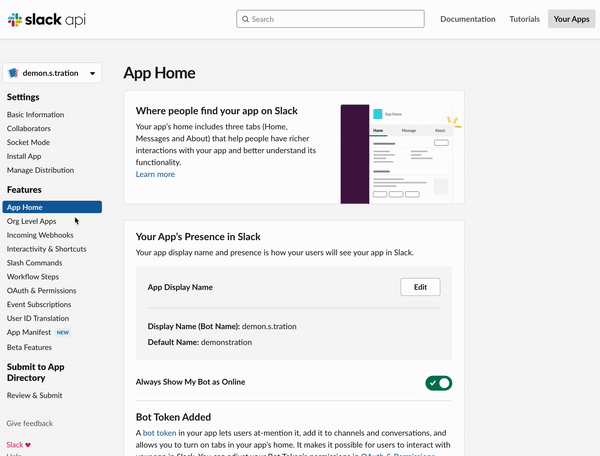
Task: Click the Give feedback link
Action: pos(30,423)
